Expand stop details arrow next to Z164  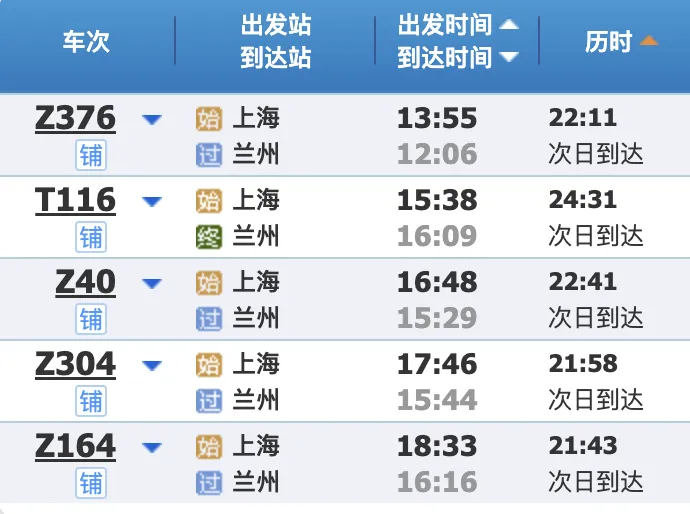(152, 448)
